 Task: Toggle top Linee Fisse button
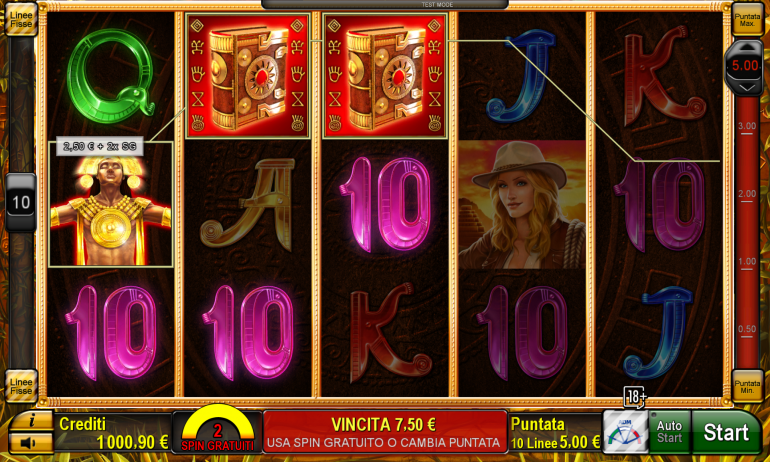pyautogui.click(x=21, y=20)
